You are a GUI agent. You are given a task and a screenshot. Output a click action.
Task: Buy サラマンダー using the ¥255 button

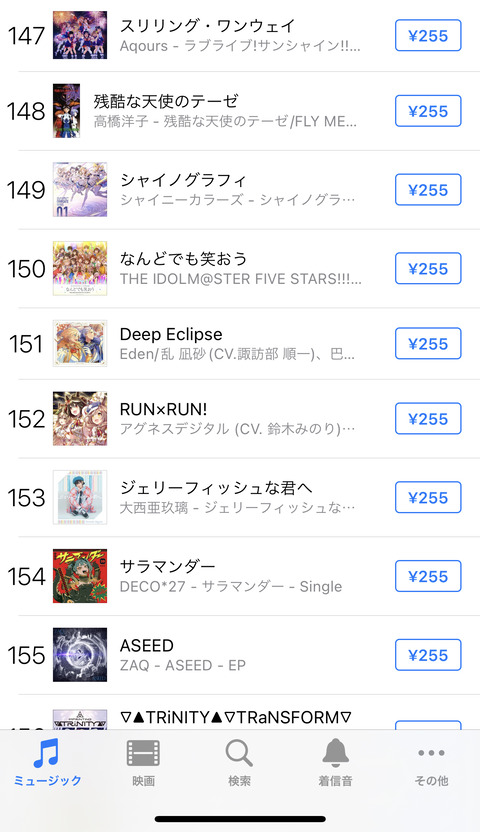(428, 576)
